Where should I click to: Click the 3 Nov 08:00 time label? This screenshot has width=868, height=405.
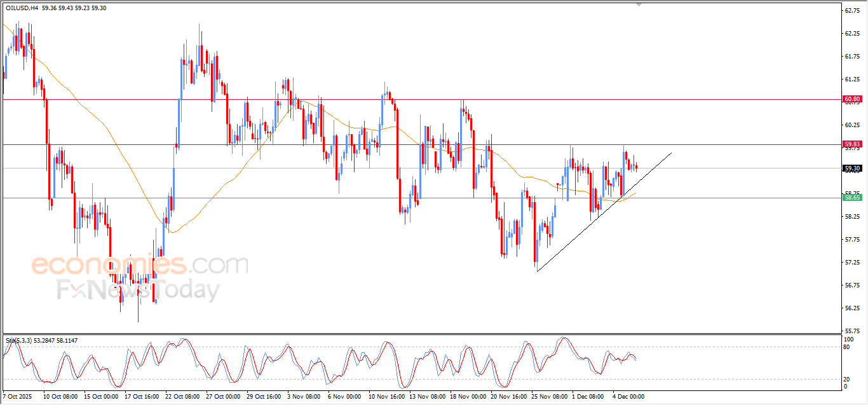click(x=304, y=396)
